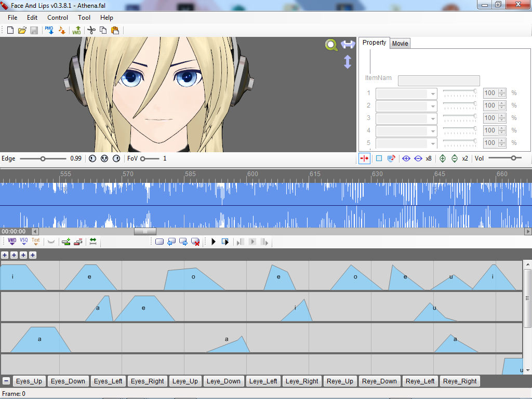Click the Vol slider handle
This screenshot has height=399, width=532.
pos(513,158)
